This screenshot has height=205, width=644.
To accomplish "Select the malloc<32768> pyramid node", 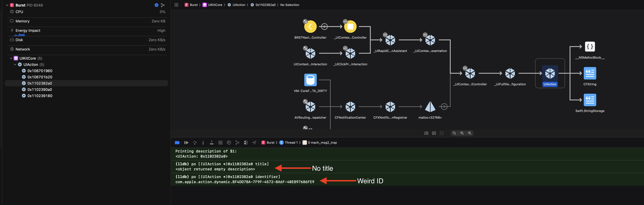I will click(x=430, y=107).
